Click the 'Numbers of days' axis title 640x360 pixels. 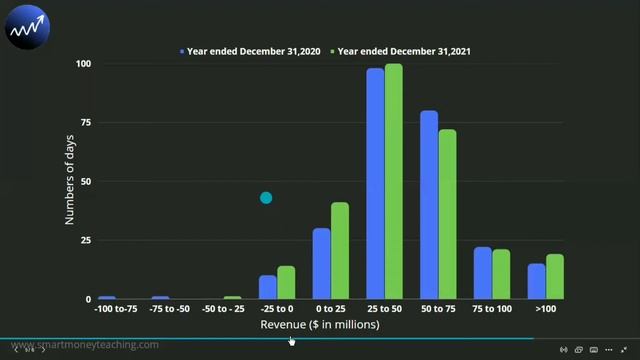point(69,180)
